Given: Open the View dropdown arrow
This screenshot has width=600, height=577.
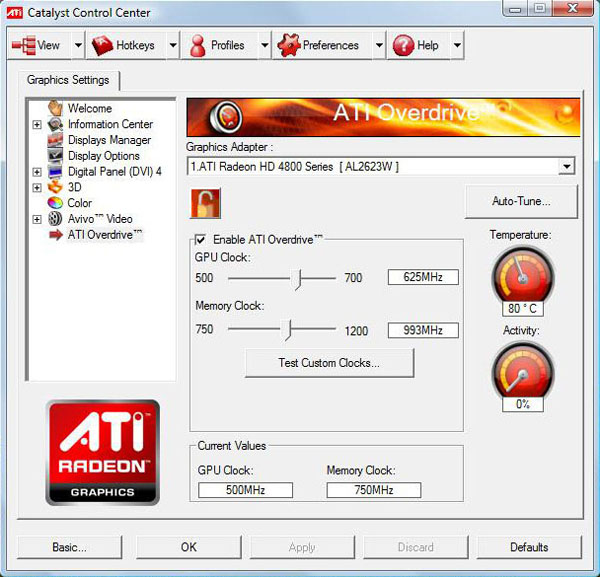Looking at the screenshot, I should [78, 45].
